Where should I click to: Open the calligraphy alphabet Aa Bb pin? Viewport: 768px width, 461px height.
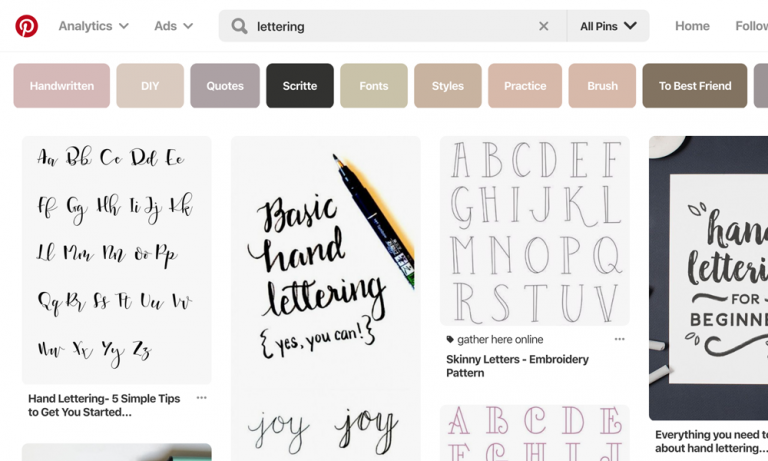coord(117,260)
